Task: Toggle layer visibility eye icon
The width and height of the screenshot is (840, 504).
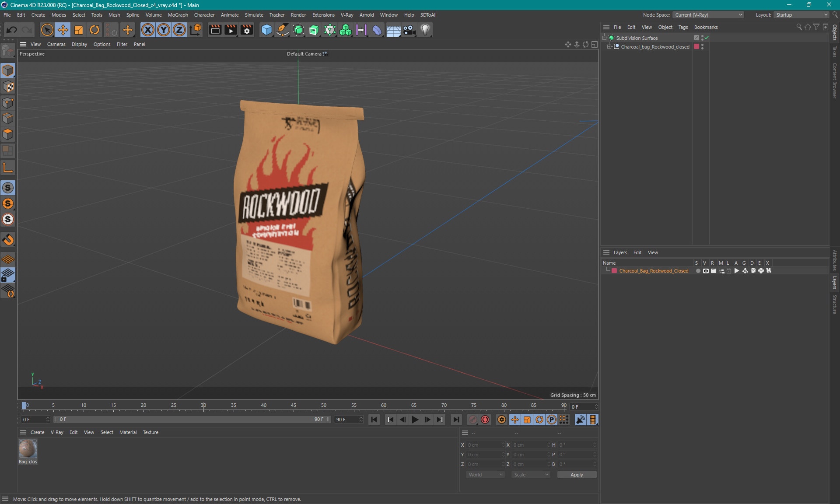Action: click(706, 271)
